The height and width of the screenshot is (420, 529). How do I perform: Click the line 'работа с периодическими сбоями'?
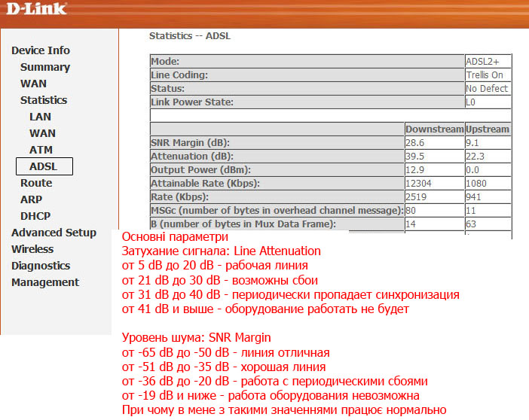274,382
